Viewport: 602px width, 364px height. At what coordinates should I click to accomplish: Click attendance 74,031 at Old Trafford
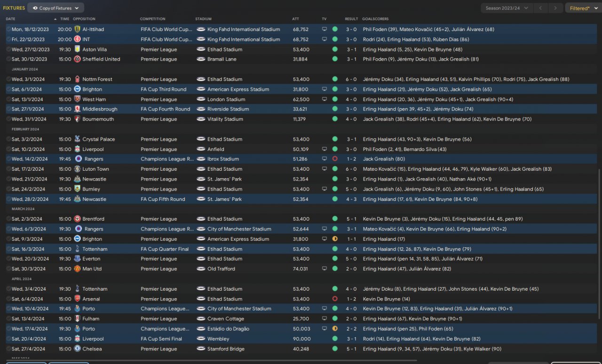pos(301,269)
